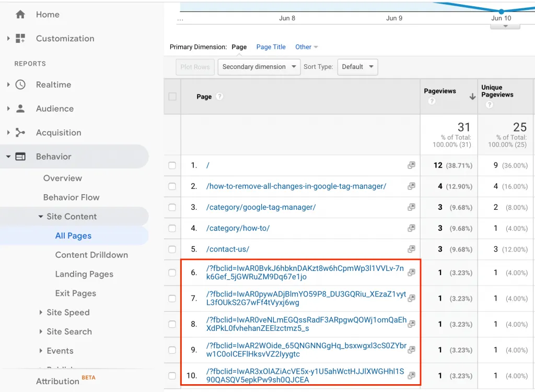Open /category/google-tag-manager/ via external link icon
The height and width of the screenshot is (392, 535).
(412, 207)
